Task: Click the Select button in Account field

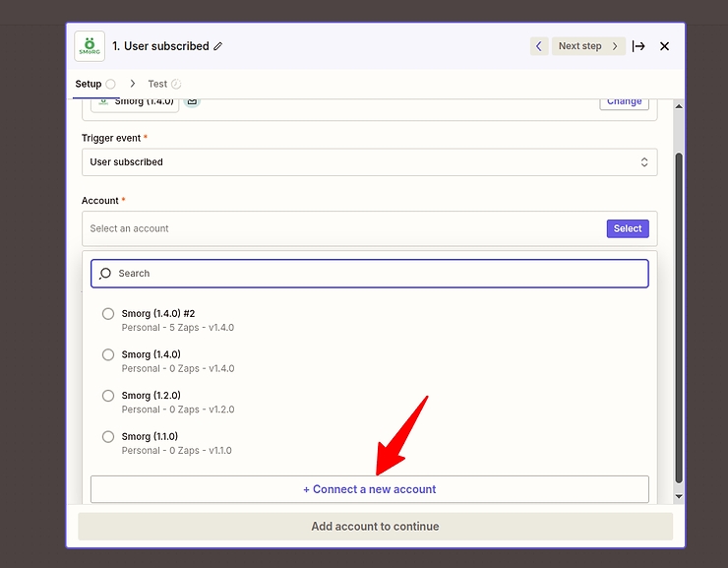Action: [x=627, y=228]
